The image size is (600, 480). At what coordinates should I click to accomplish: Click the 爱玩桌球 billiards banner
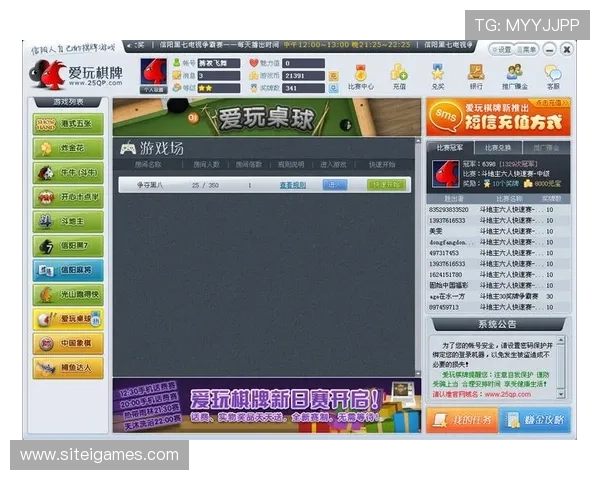[x=267, y=117]
